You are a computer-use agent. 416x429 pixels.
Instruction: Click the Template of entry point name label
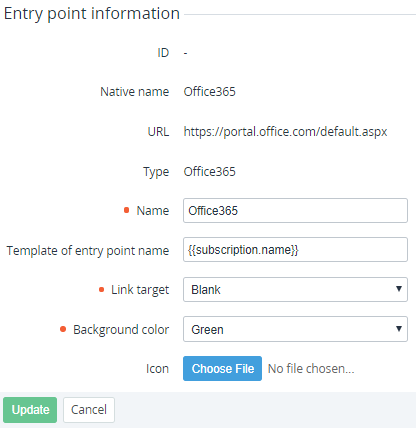(88, 251)
